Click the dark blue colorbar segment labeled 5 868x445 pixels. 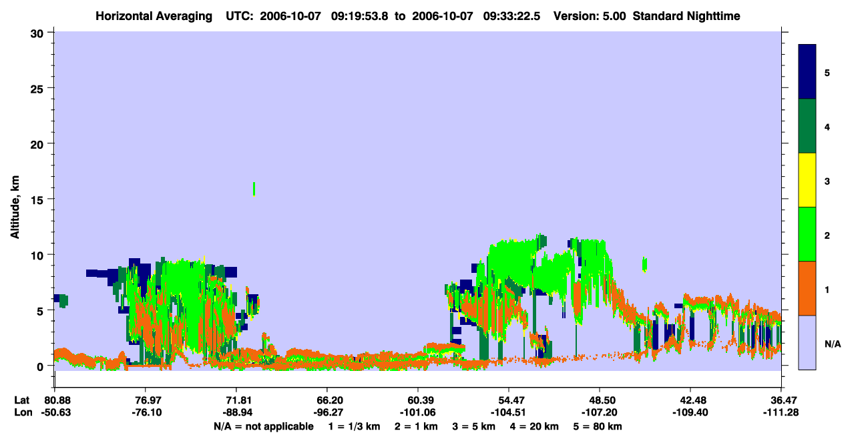[x=807, y=71]
